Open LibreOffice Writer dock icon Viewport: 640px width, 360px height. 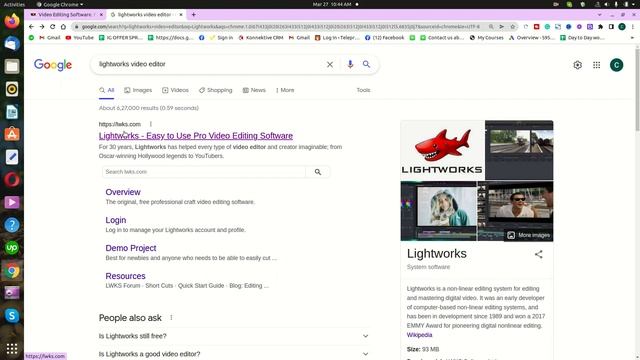tap(12, 112)
